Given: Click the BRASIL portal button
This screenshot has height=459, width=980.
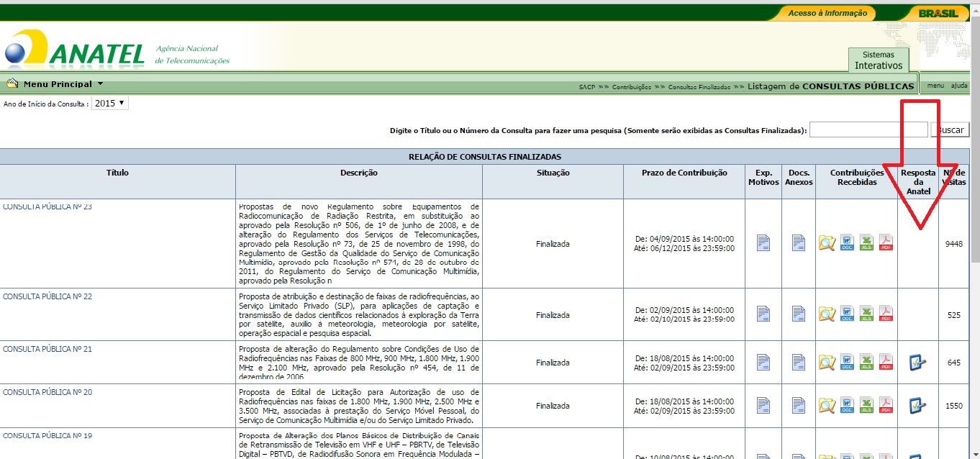Looking at the screenshot, I should coord(938,13).
